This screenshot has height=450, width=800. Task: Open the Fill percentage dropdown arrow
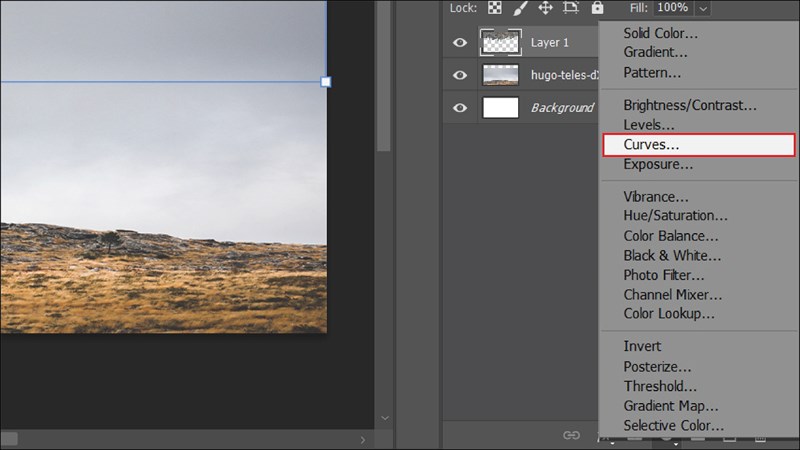pos(703,8)
